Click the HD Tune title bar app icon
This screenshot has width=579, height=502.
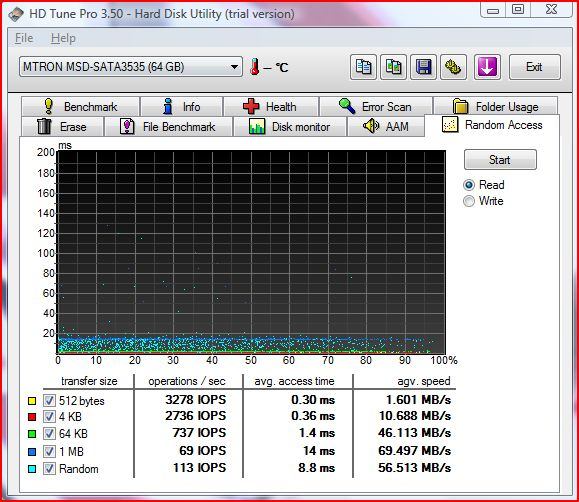[16, 14]
